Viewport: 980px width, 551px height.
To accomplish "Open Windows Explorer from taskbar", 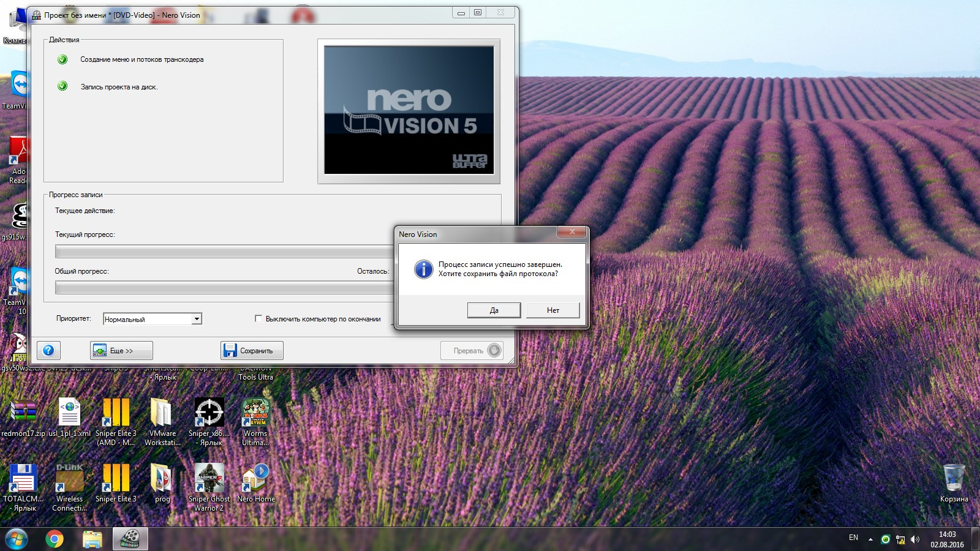I will point(92,539).
